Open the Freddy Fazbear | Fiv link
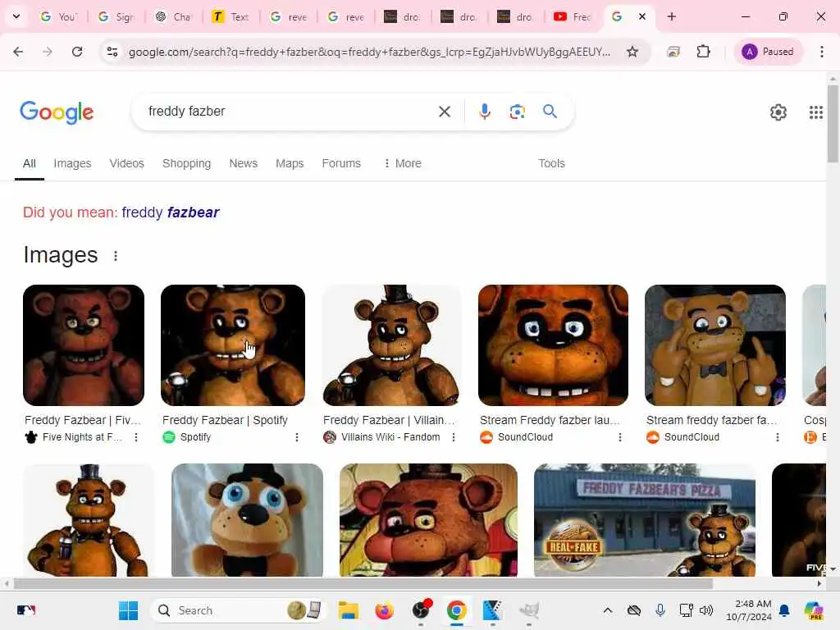Viewport: 840px width, 630px height. click(x=83, y=421)
